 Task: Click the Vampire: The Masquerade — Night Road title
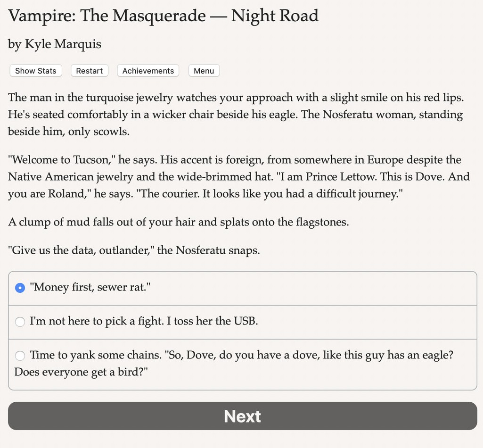(x=163, y=16)
